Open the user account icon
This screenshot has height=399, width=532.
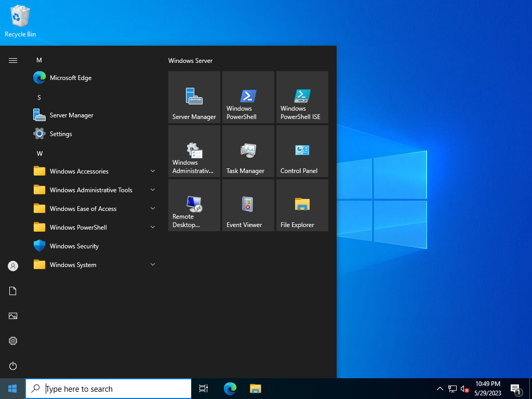tap(13, 266)
